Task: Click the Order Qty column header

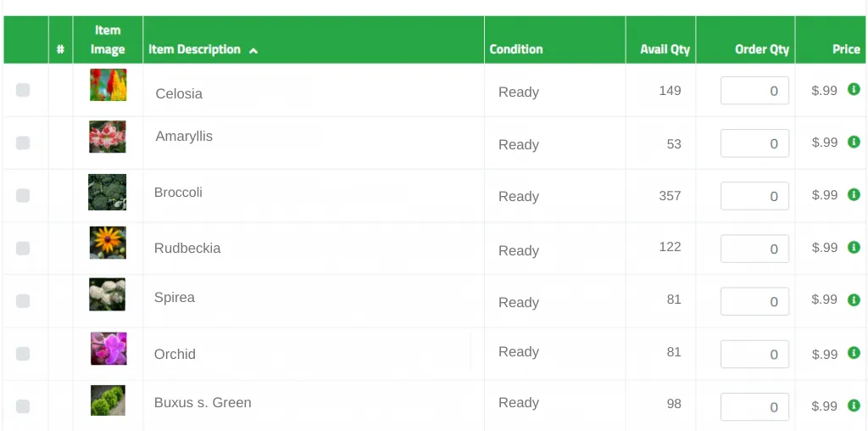Action: (762, 49)
